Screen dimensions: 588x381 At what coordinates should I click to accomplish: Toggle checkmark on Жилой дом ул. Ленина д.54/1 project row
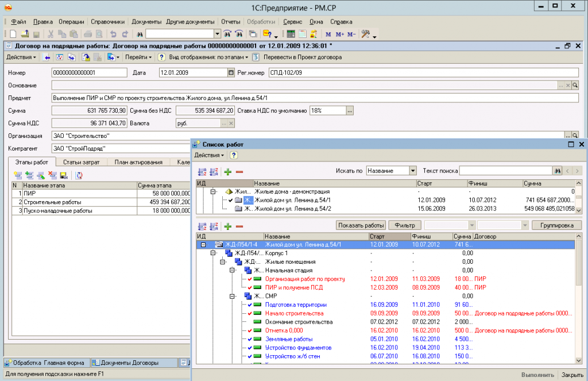point(231,200)
